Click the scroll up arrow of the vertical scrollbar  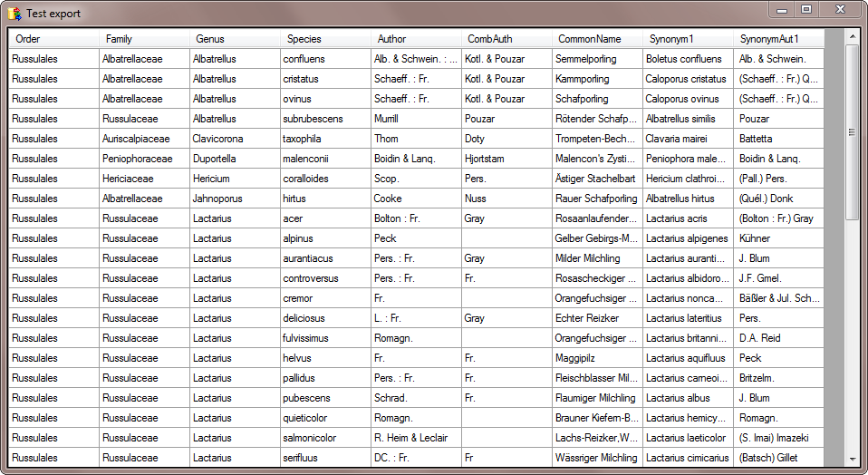(x=852, y=37)
